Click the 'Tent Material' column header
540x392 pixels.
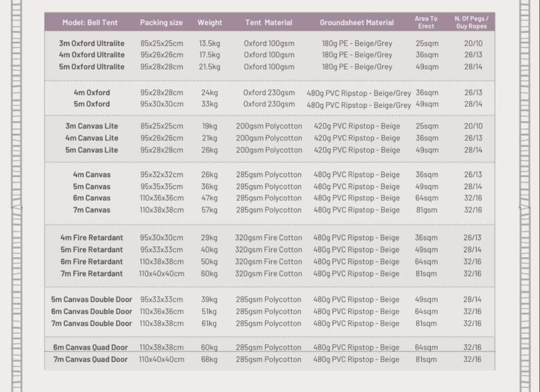[269, 23]
